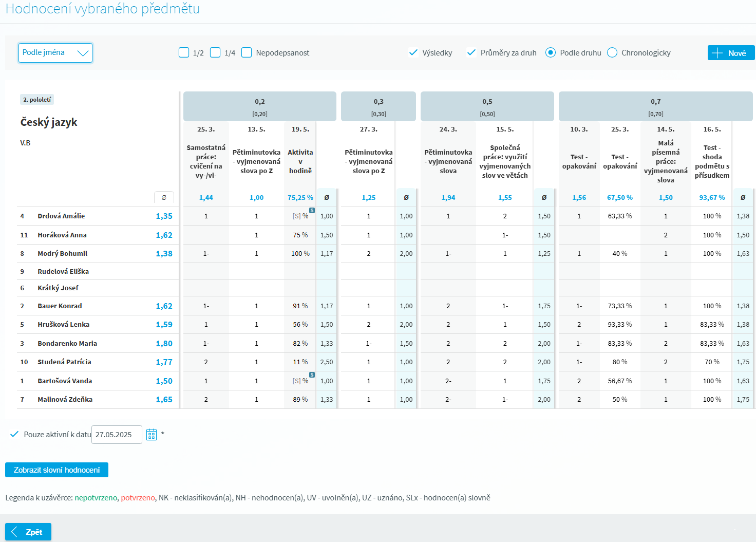Open Test - opakování column from 10. 3.
The width and height of the screenshot is (756, 542).
click(579, 161)
